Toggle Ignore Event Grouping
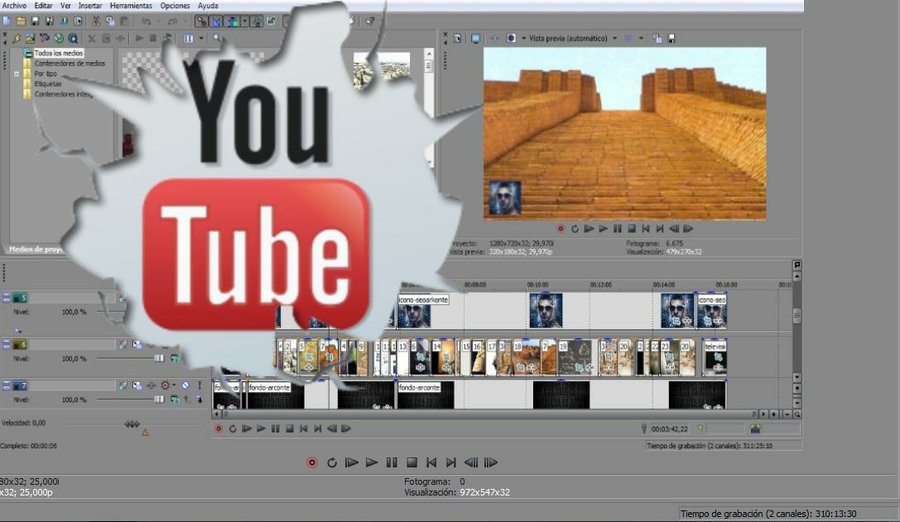 tap(271, 21)
